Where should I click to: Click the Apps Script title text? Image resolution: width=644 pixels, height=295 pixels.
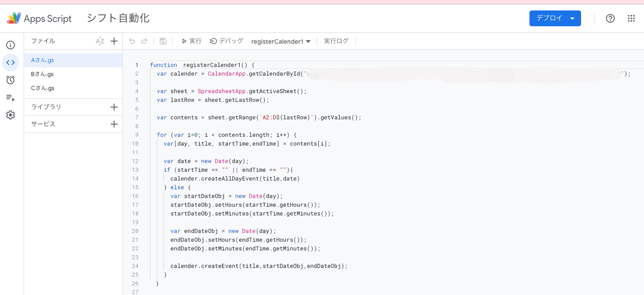[x=47, y=19]
